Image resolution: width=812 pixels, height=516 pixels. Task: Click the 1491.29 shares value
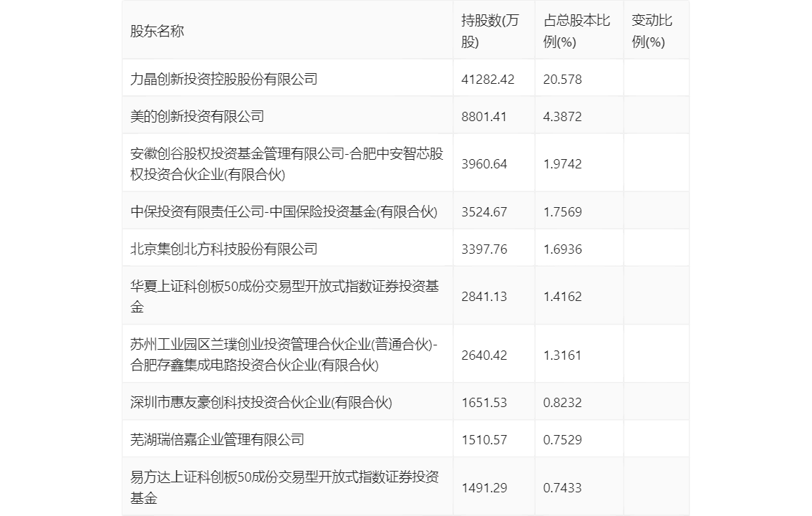[x=483, y=488]
